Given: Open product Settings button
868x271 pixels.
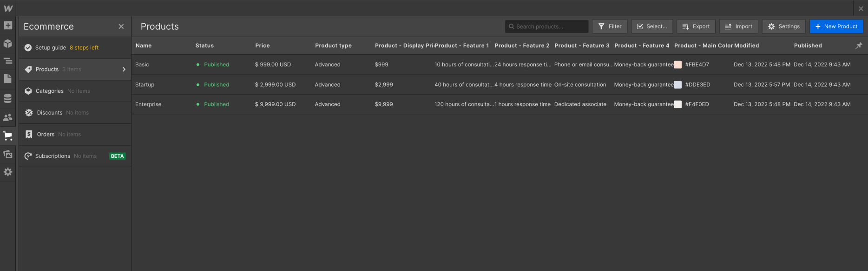Looking at the screenshot, I should 784,26.
